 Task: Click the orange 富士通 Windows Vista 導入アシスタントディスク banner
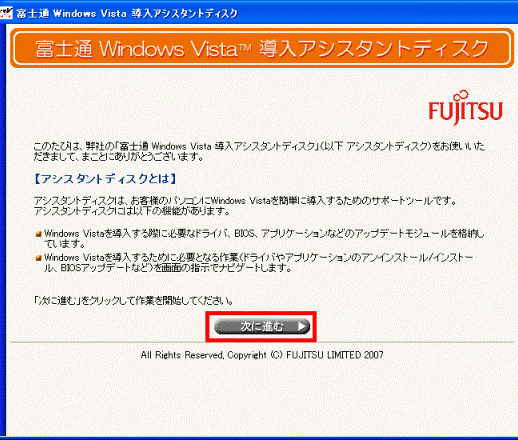[262, 49]
